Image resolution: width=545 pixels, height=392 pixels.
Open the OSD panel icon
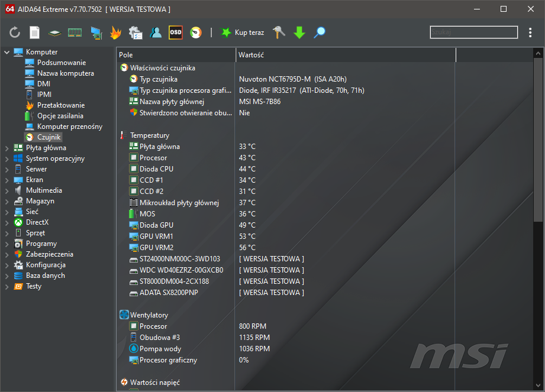click(x=175, y=33)
